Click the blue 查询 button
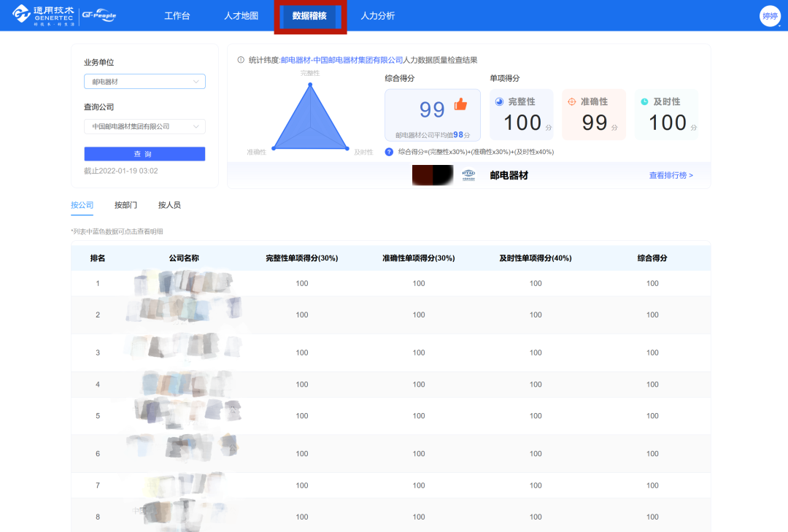788x532 pixels. [144, 154]
